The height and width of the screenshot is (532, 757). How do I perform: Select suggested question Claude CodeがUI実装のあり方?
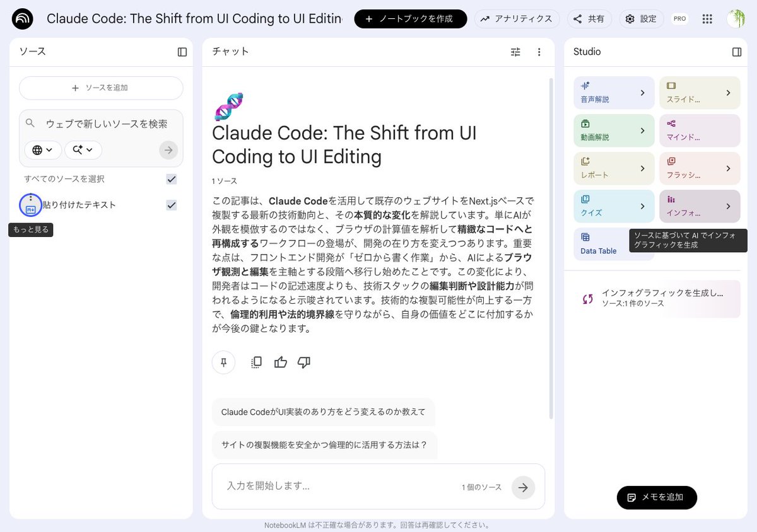[324, 412]
